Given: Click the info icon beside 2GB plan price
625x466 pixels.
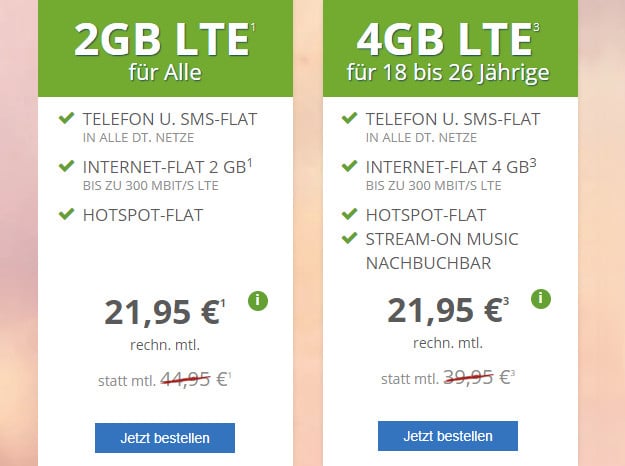Looking at the screenshot, I should click(258, 301).
